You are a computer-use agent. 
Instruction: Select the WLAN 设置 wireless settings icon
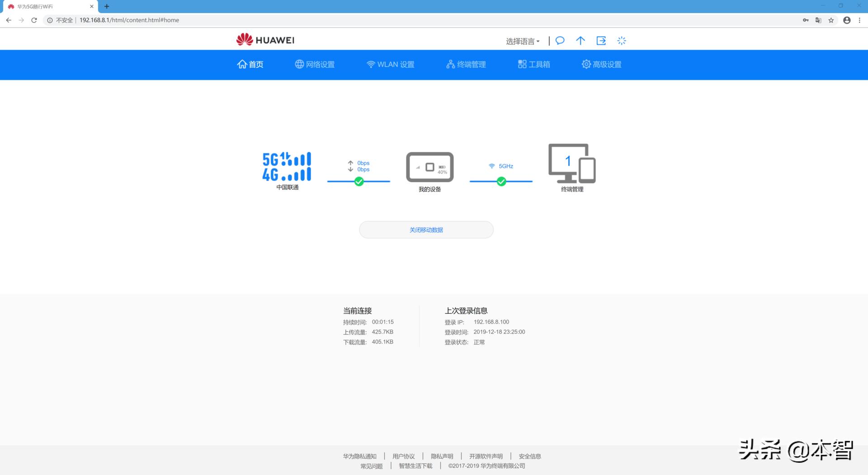[x=371, y=64]
